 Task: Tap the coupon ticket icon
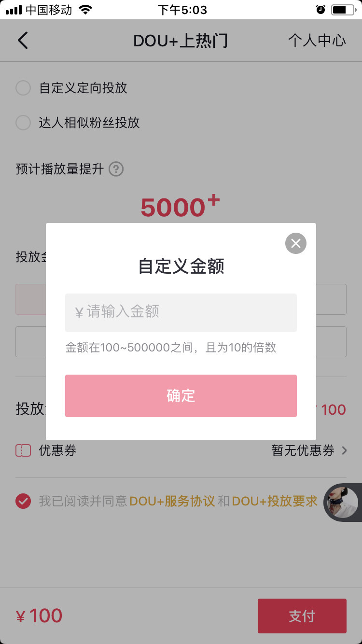23,450
